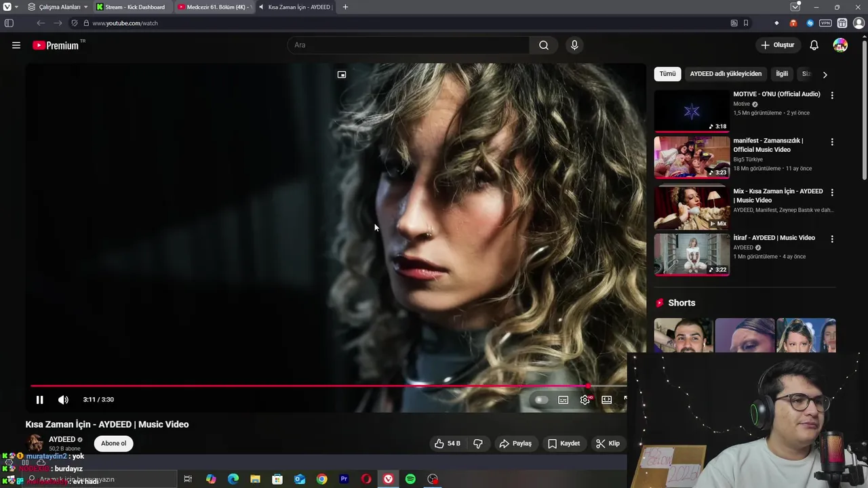This screenshot has width=868, height=488.
Task: Click the search magnifier button
Action: point(544,45)
